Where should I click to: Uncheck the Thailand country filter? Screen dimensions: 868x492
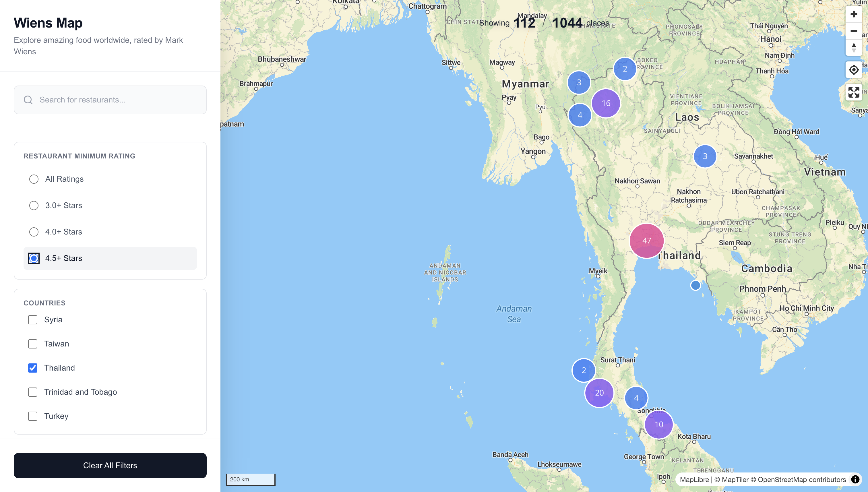(x=32, y=368)
